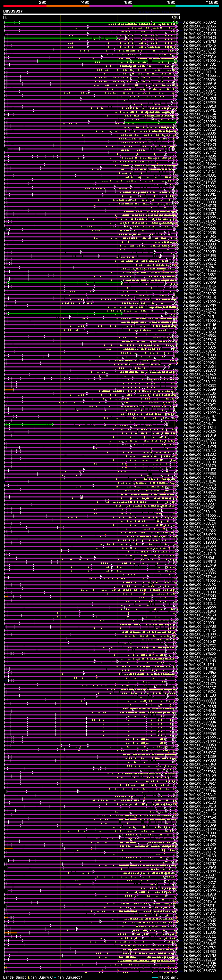Select the UniRef100_Q9FSG1 label

(199, 64)
